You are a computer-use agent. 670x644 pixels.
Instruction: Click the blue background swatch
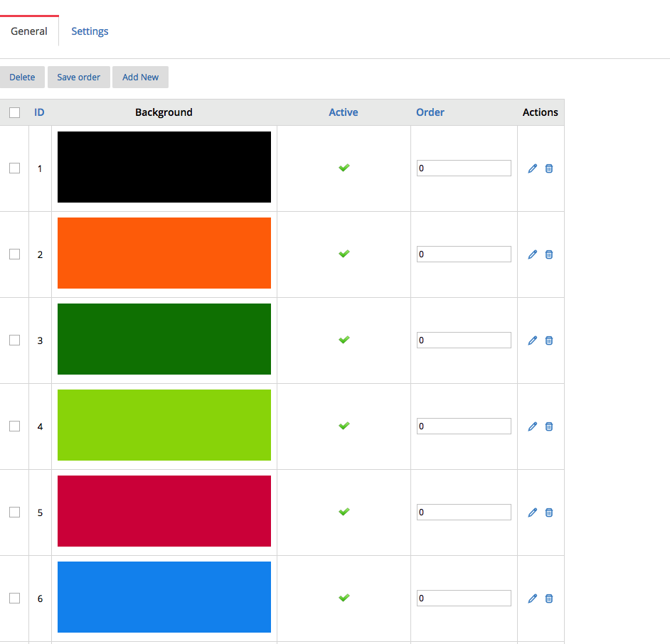[x=164, y=597]
